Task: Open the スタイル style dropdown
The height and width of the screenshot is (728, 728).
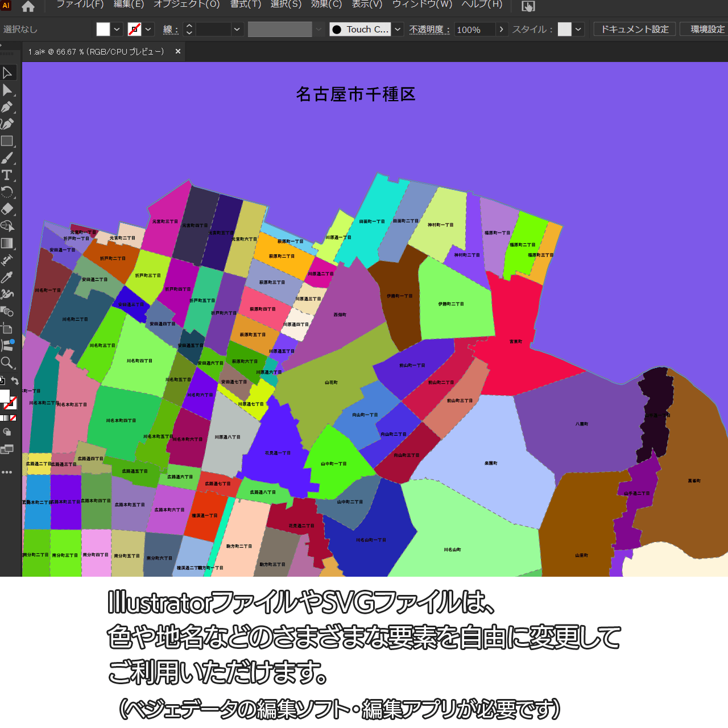Action: [x=578, y=30]
